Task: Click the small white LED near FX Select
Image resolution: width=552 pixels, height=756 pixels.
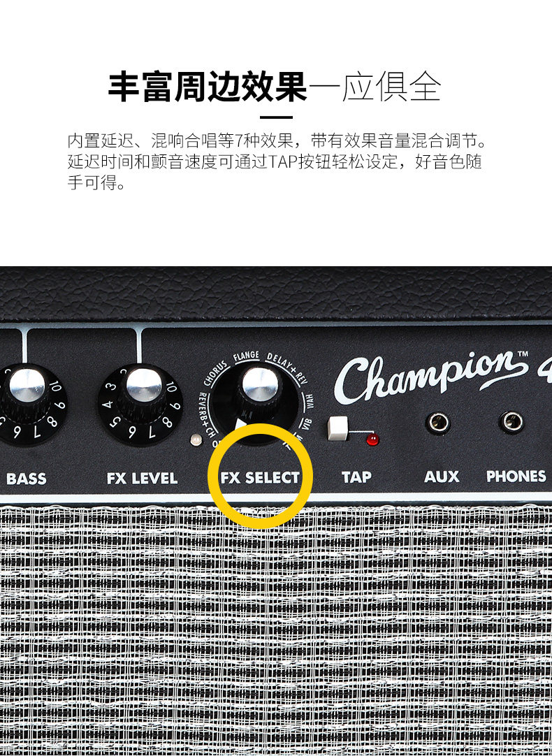Action: click(196, 439)
